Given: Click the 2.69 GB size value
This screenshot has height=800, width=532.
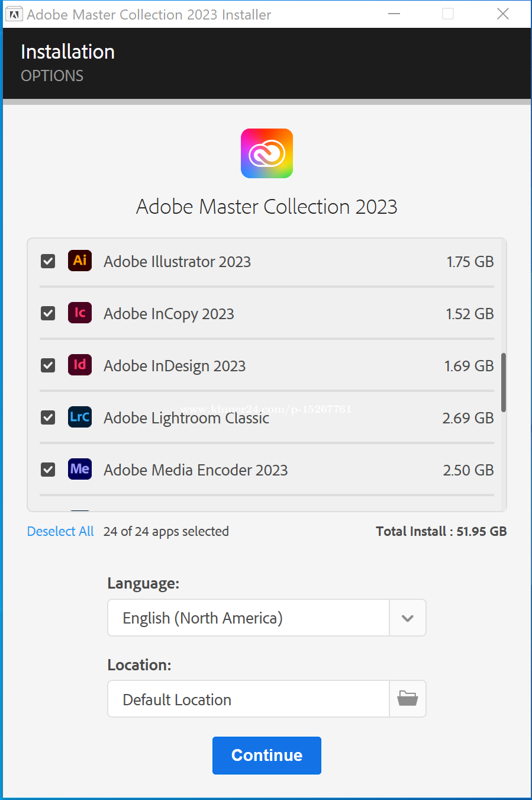Looking at the screenshot, I should [x=468, y=418].
